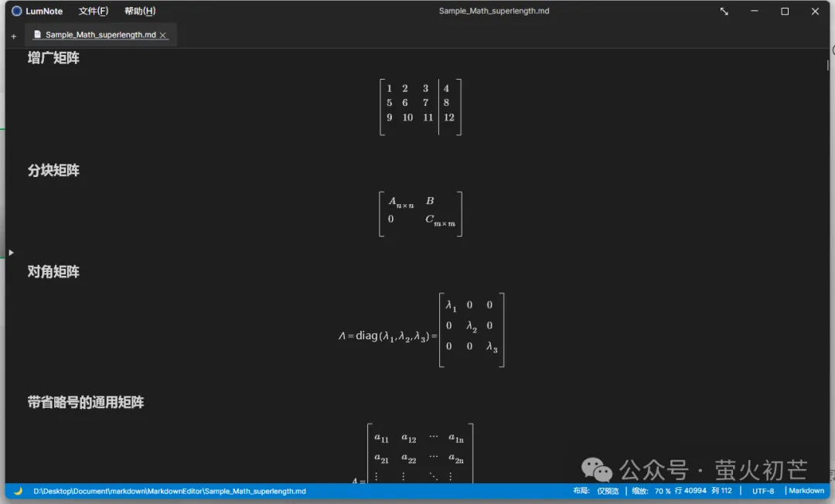Click the diagonal arrows fullscreen icon
835x504 pixels.
(724, 11)
